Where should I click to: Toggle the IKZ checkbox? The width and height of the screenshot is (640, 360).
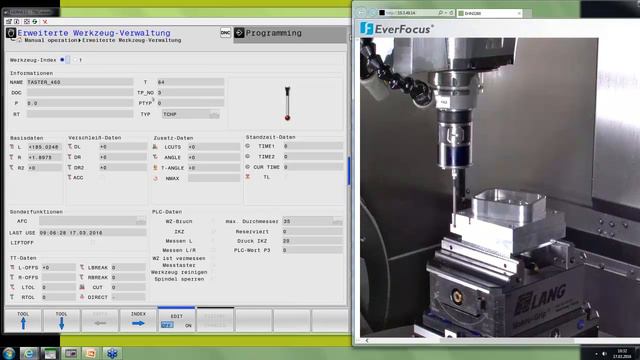(x=213, y=231)
